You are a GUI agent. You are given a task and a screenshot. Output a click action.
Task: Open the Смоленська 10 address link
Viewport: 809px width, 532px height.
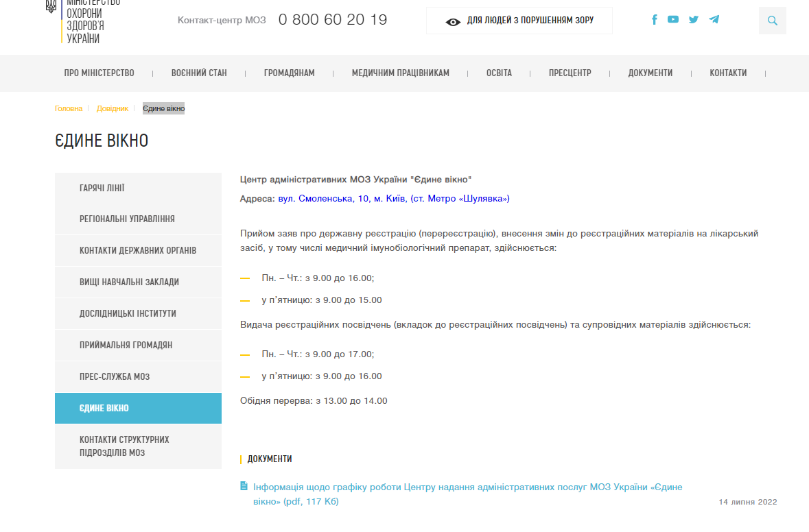click(x=394, y=198)
